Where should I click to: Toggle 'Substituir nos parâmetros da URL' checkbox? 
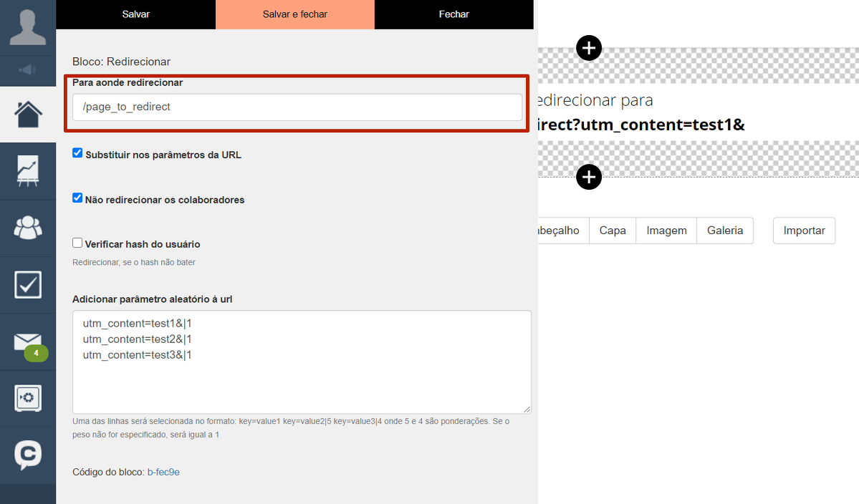[x=77, y=153]
